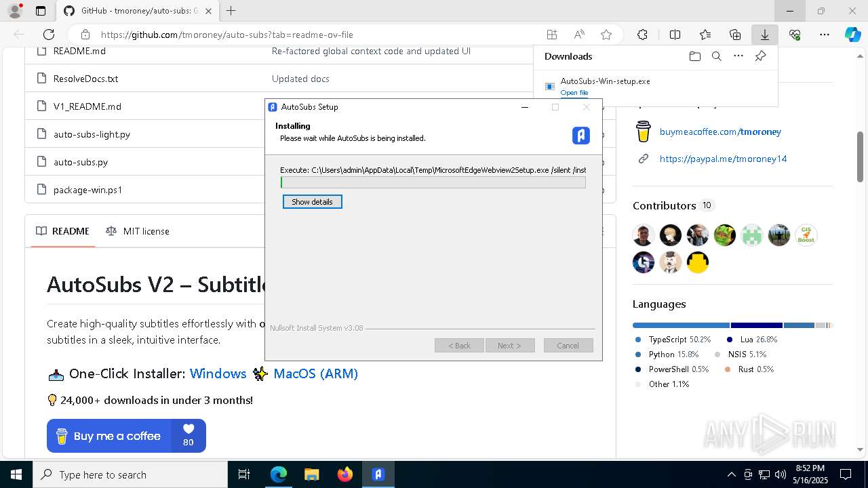Toggle Split screen view icon
The height and width of the screenshot is (488, 868).
(675, 35)
